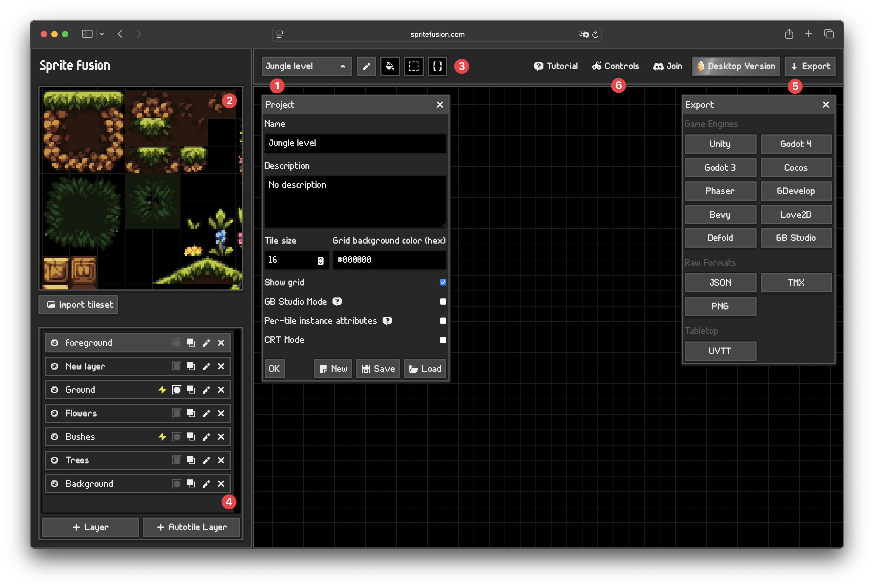Duplicate the Background layer

[x=191, y=484]
